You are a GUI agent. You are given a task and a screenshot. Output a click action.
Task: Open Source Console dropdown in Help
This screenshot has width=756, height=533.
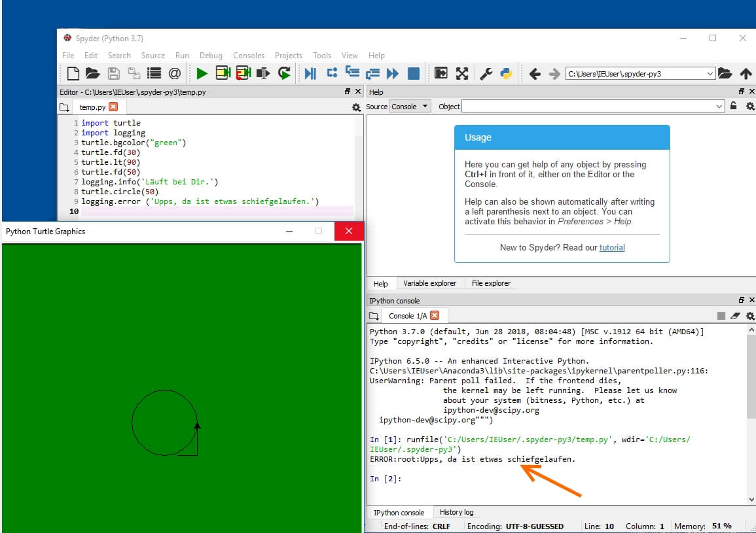[410, 107]
